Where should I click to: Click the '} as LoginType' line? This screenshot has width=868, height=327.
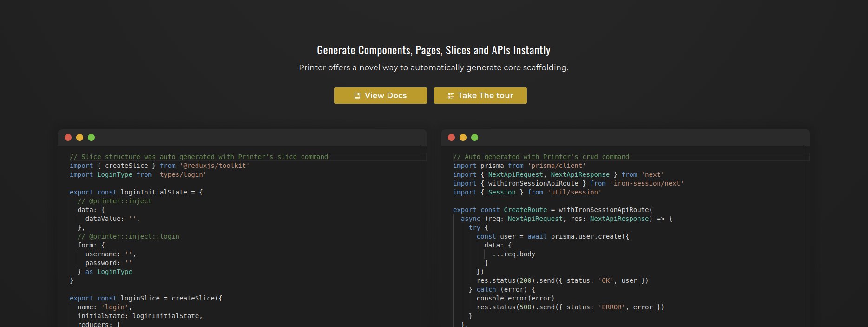105,272
